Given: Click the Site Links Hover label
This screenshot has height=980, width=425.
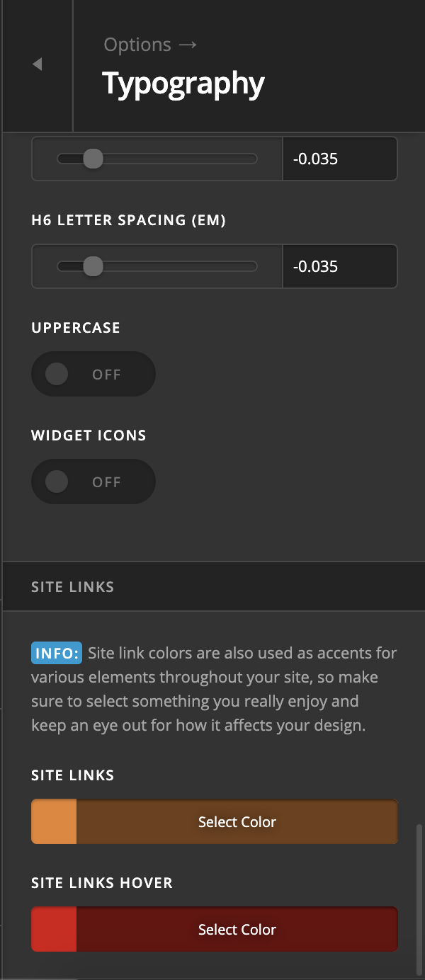Looking at the screenshot, I should coord(102,883).
